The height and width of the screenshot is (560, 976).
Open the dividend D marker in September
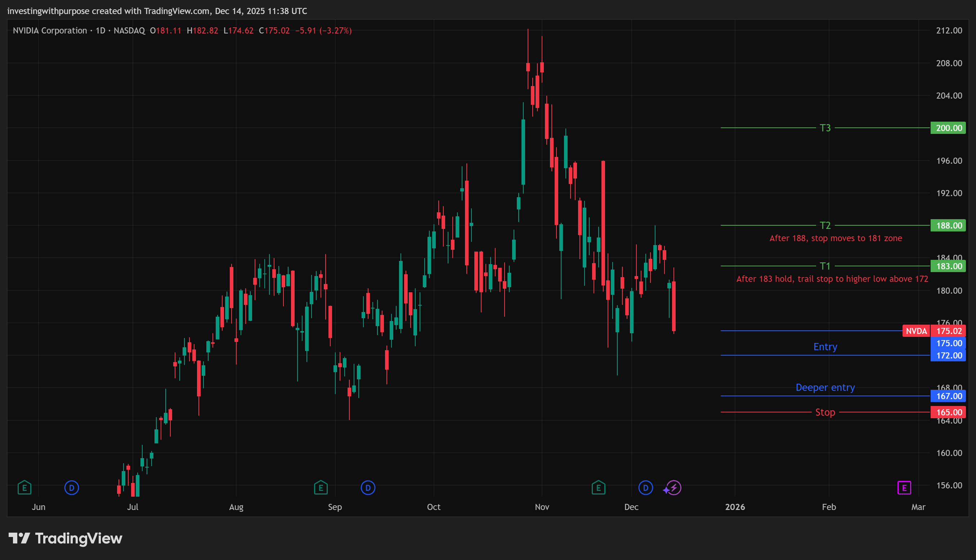368,488
